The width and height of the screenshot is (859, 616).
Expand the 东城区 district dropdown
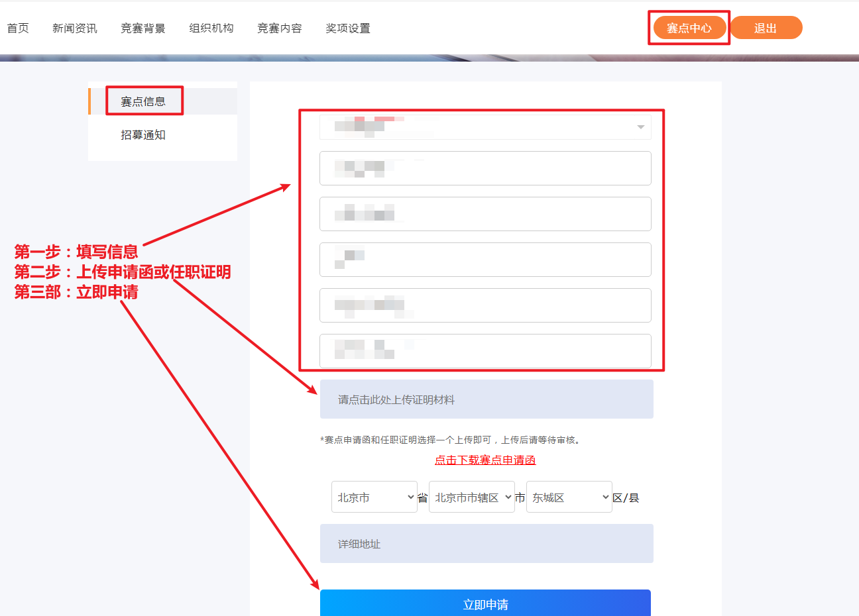(x=569, y=497)
